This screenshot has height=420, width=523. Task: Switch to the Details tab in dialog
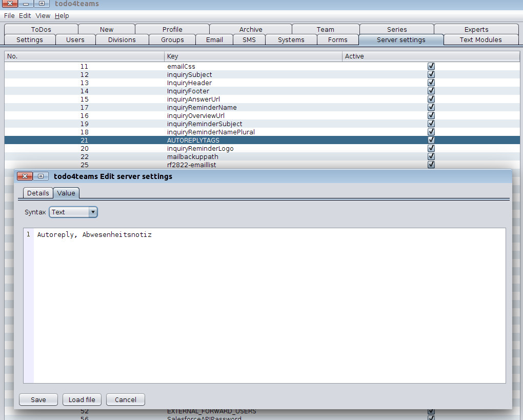38,193
